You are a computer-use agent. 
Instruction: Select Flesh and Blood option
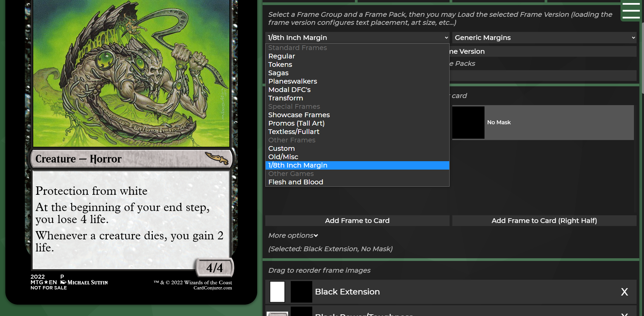(x=357, y=182)
